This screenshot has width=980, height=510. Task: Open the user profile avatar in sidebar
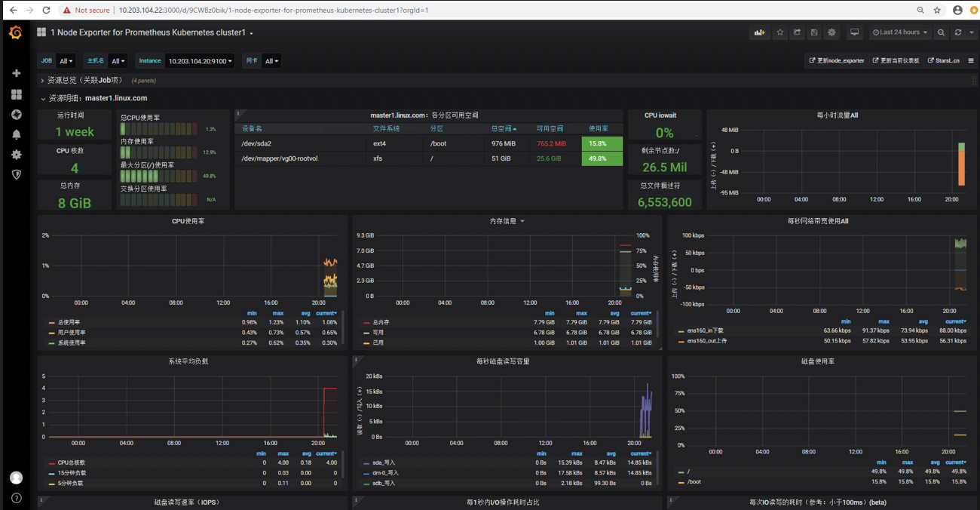pos(16,478)
